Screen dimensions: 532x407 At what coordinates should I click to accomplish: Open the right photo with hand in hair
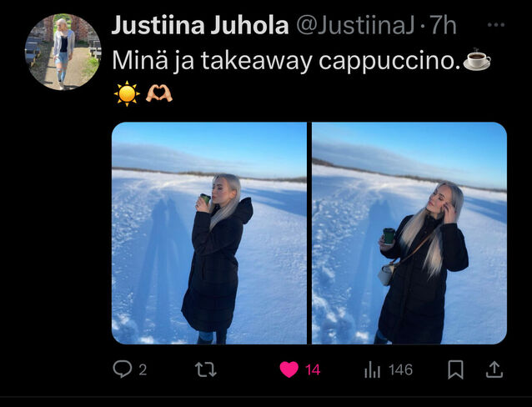click(409, 233)
